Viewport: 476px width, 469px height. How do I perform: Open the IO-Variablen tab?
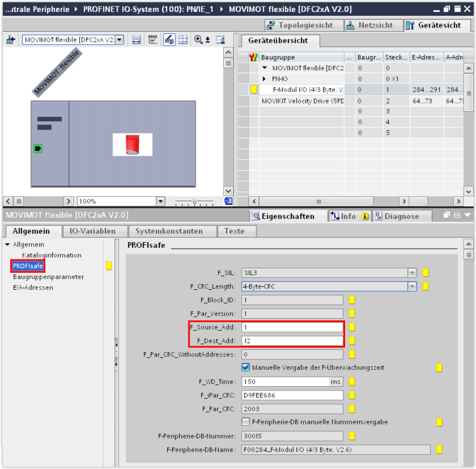[93, 231]
